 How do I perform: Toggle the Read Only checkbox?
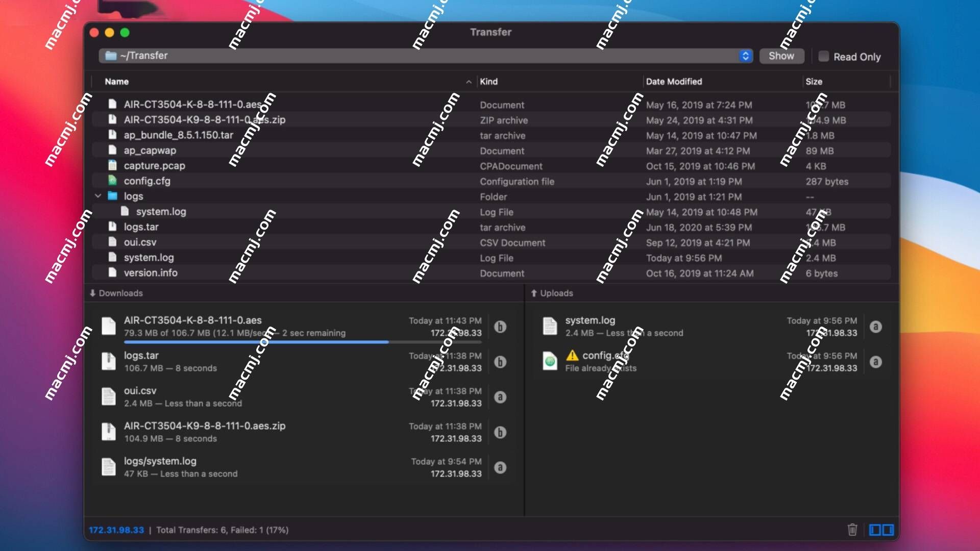click(823, 57)
